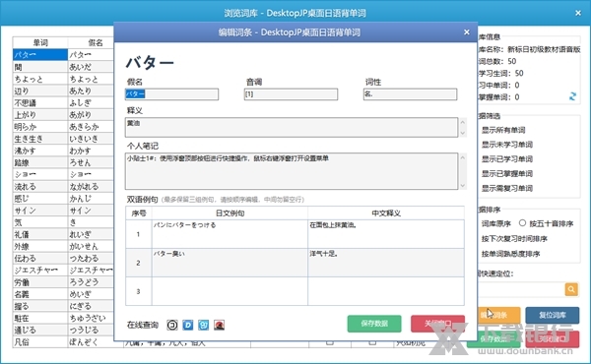The width and height of the screenshot is (591, 364).
Task: Select the 显示已学习单词 filter option
Action: [507, 158]
